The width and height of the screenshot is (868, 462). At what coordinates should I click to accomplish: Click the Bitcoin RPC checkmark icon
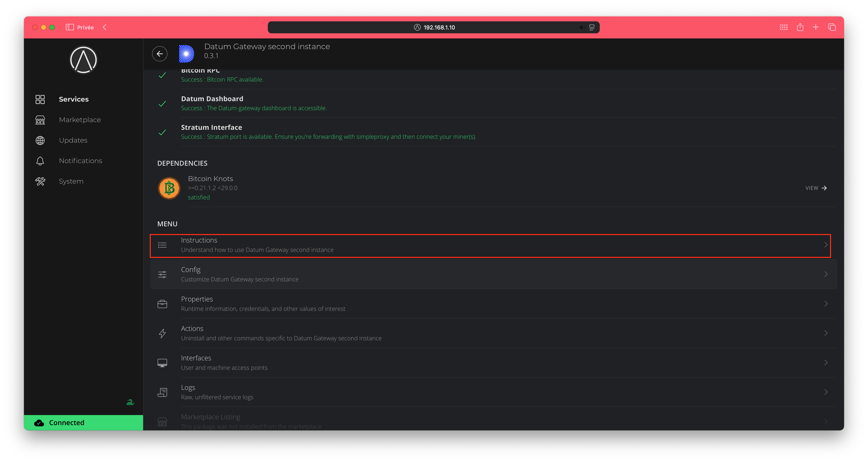click(162, 75)
